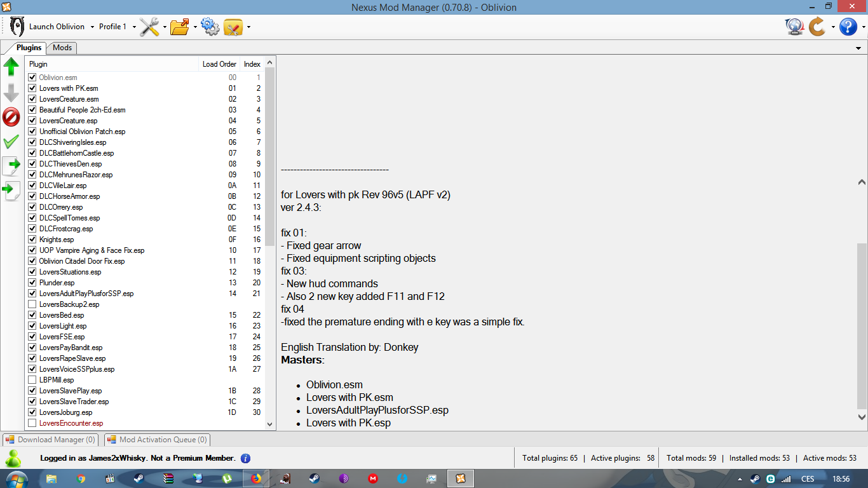The image size is (868, 488).
Task: Open settings with the blue gears icon
Action: (x=210, y=27)
